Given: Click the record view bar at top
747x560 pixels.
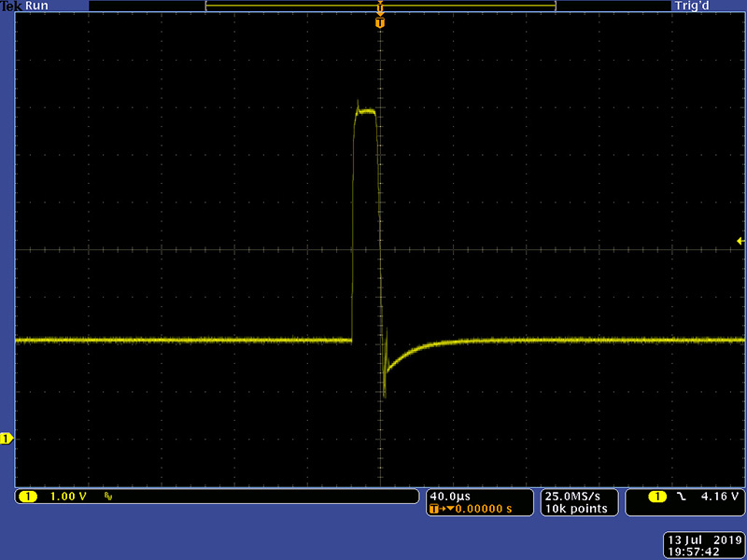Looking at the screenshot, I should 380,6.
